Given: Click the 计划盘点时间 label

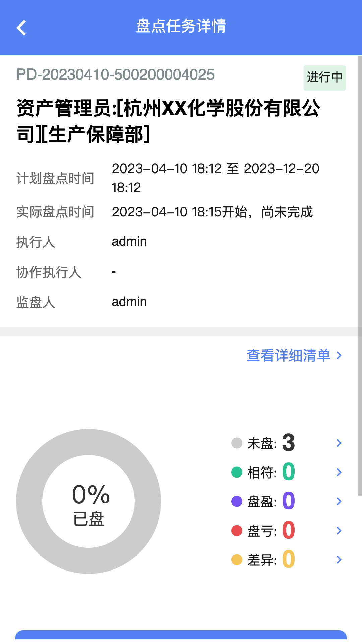Looking at the screenshot, I should coord(55,178).
